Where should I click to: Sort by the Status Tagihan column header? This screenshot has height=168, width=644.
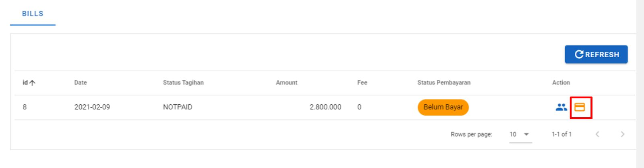pyautogui.click(x=183, y=83)
